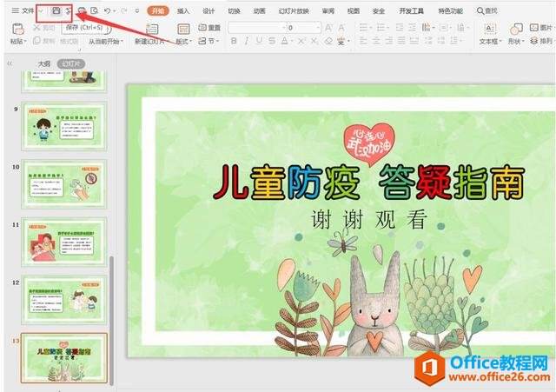This screenshot has width=556, height=392.
Task: Toggle Superscript formatting
Action: [301, 41]
